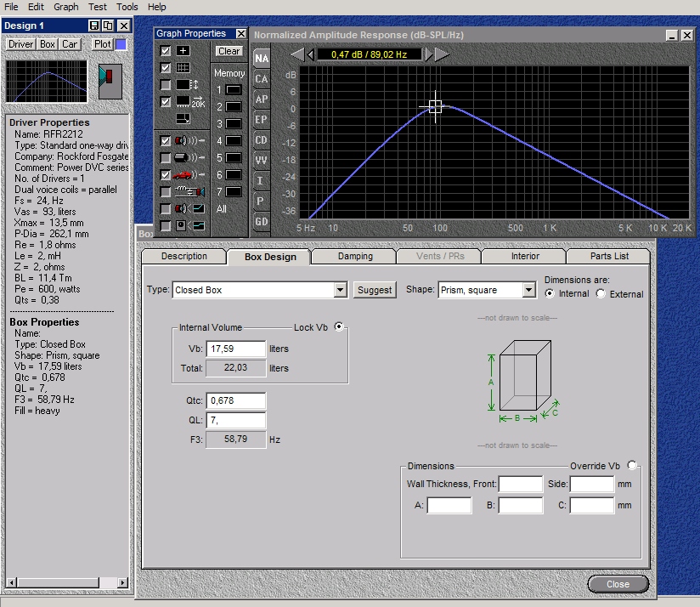Click the save icon in Design 1 titlebar
Viewport: 700px width, 607px height.
pyautogui.click(x=94, y=26)
